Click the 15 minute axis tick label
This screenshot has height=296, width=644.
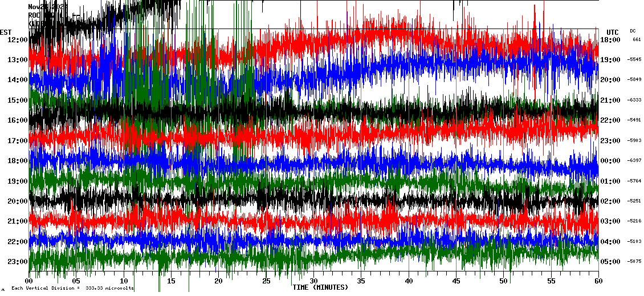[x=172, y=281]
